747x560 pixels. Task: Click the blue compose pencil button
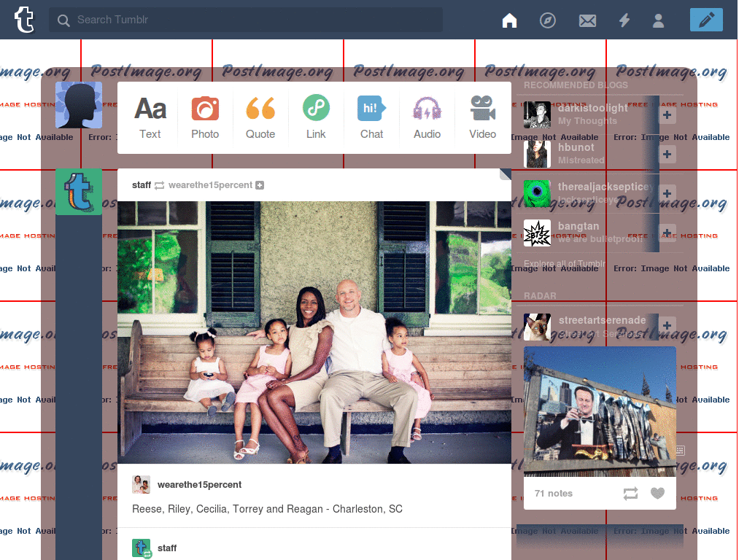click(706, 20)
